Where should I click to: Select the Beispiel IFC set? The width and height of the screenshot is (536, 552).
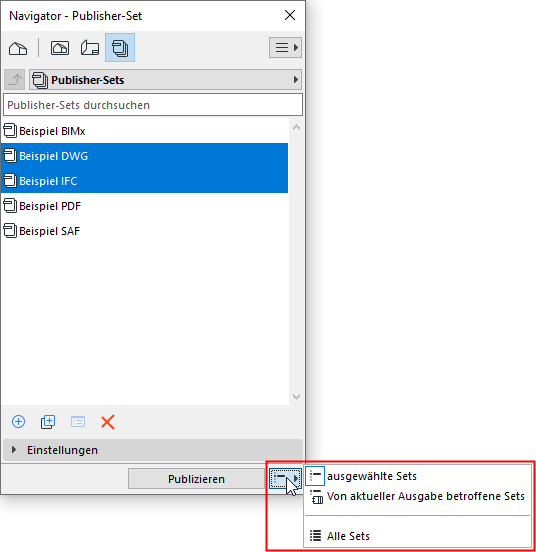pos(144,181)
